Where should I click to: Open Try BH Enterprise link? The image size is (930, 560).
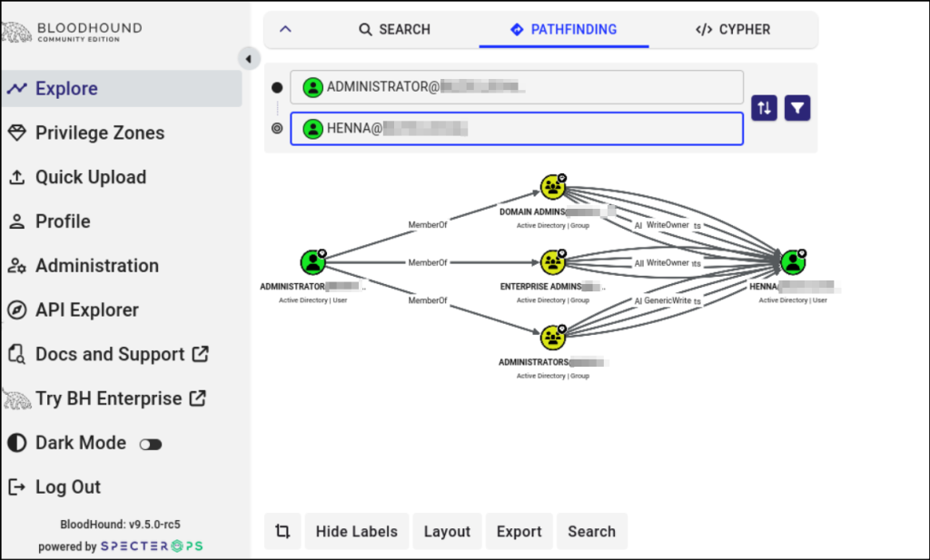click(x=121, y=398)
